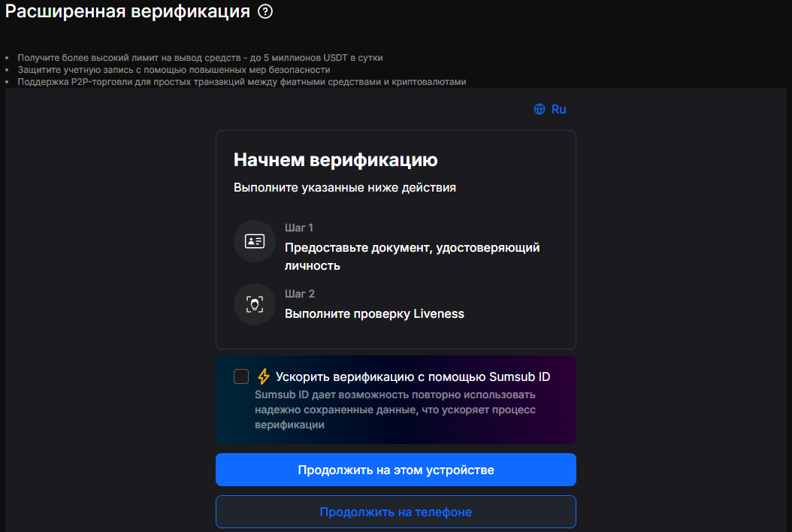The width and height of the screenshot is (792, 532).
Task: Click Предоставьте документ, удостоверяющий личность text
Action: click(x=413, y=257)
